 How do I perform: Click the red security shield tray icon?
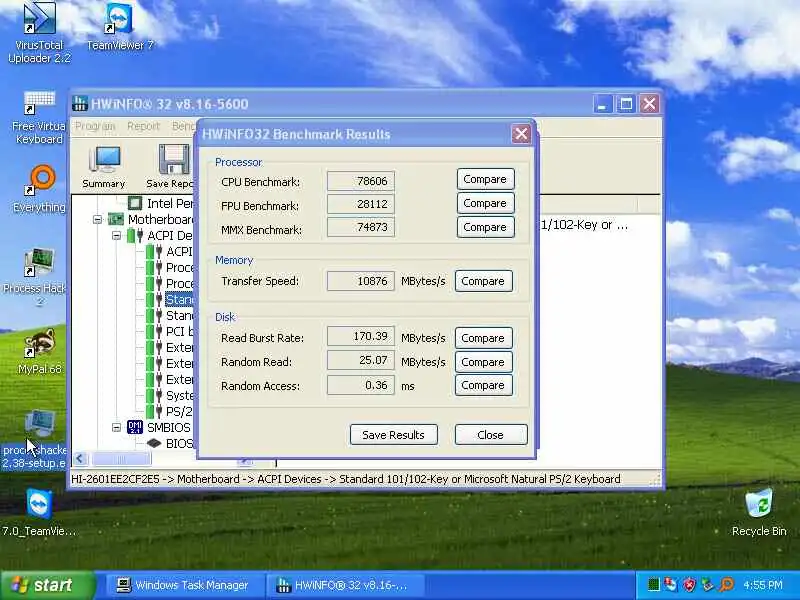[690, 585]
